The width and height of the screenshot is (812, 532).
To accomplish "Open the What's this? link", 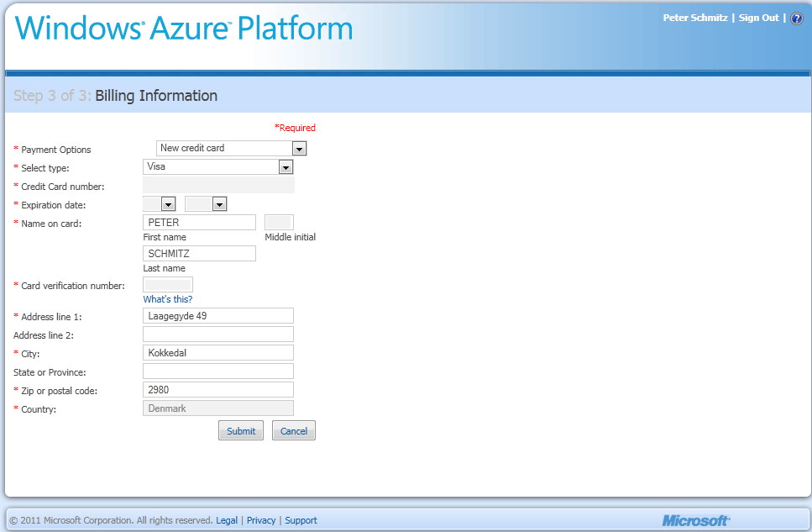I will [168, 299].
